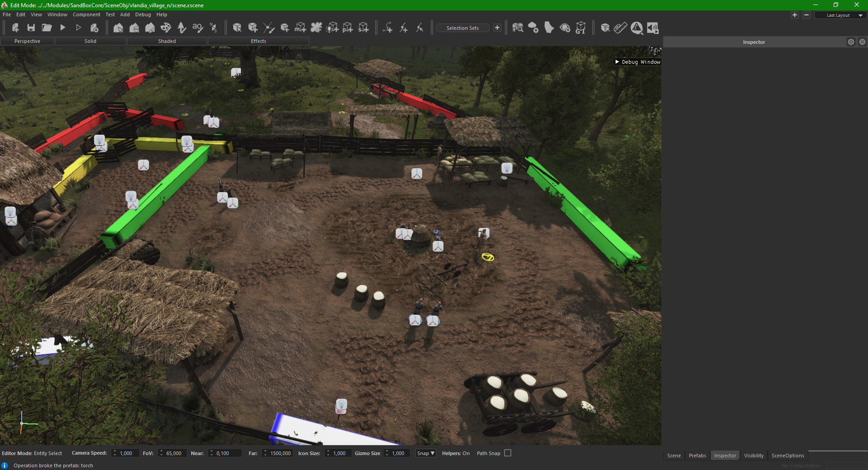Viewport: 868px width, 470px height.
Task: Open the Solid render mode dropdown
Action: point(90,41)
